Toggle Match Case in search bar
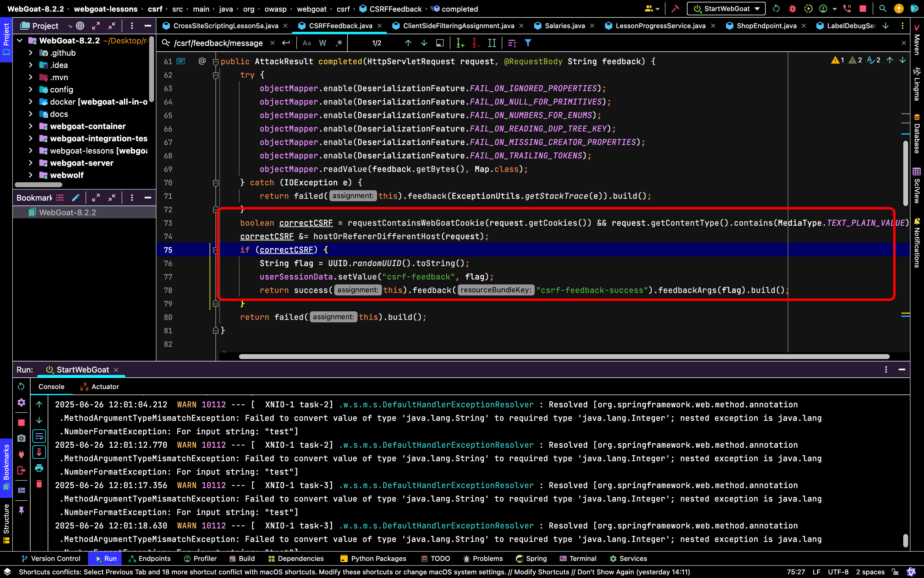This screenshot has width=924, height=578. click(306, 43)
